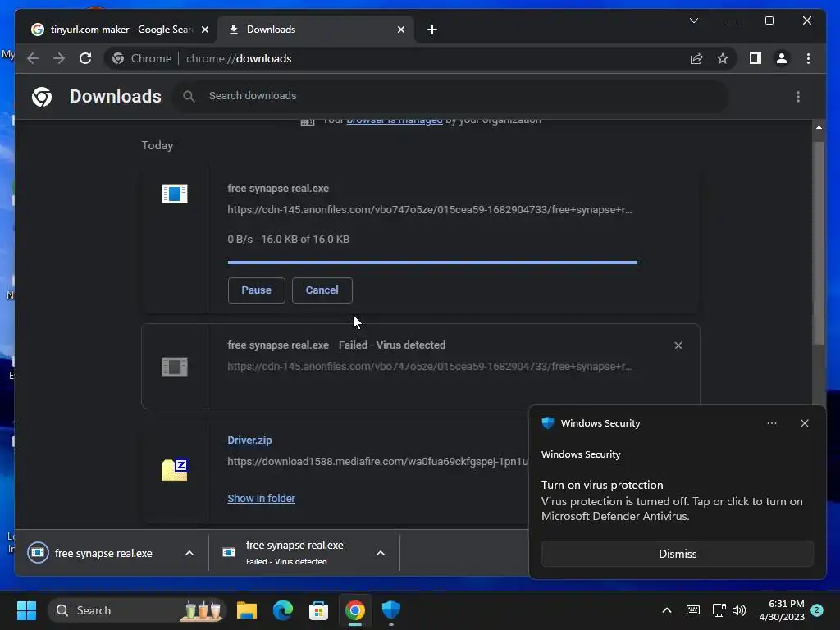
Task: Open File Explorer from the taskbar
Action: pyautogui.click(x=247, y=610)
